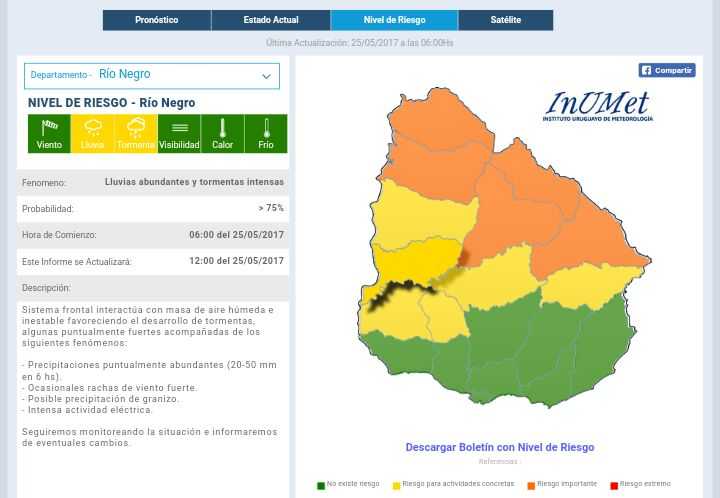The height and width of the screenshot is (498, 720).
Task: Download the Boletín con Nivel de Riesgo
Action: 499,447
